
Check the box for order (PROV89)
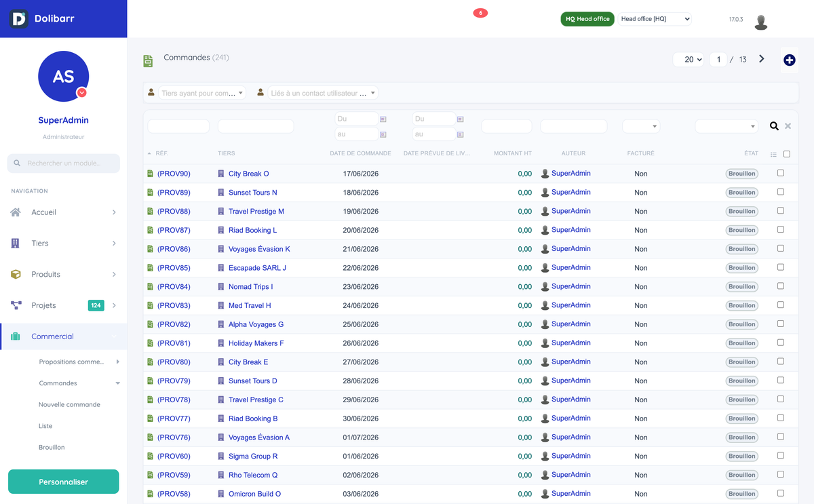pos(781,192)
